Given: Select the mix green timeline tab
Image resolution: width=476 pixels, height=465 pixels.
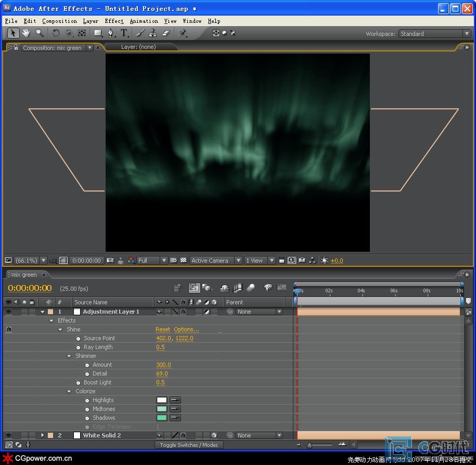Looking at the screenshot, I should 24,275.
